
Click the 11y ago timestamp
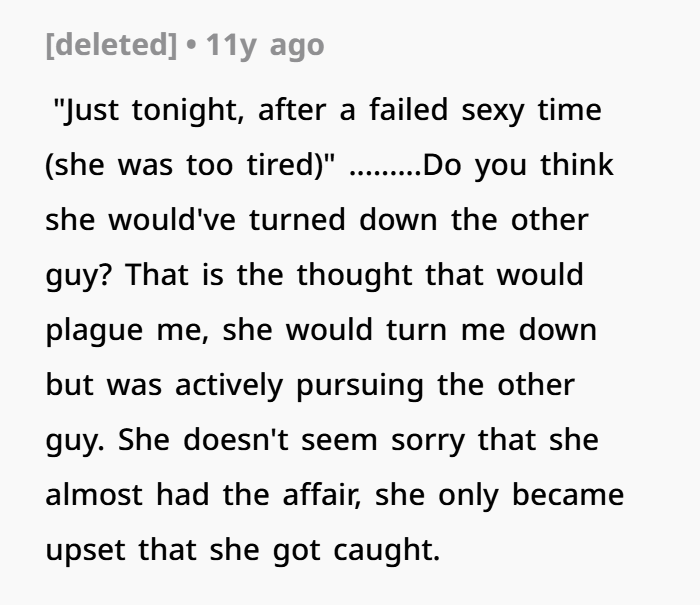pos(264,46)
